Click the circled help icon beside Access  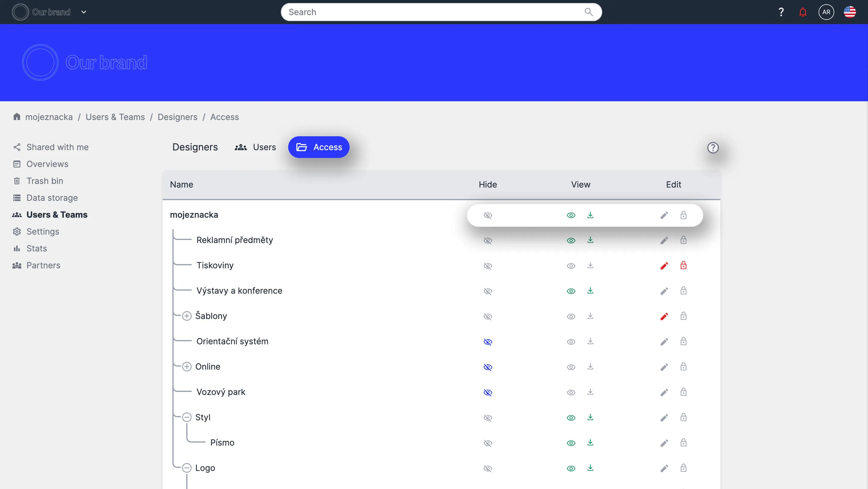click(713, 148)
